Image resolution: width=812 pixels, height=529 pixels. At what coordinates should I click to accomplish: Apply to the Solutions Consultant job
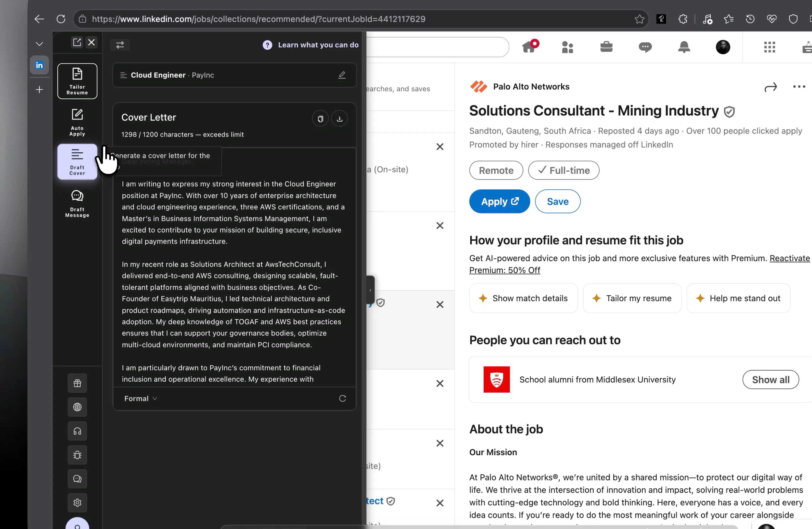pos(500,202)
